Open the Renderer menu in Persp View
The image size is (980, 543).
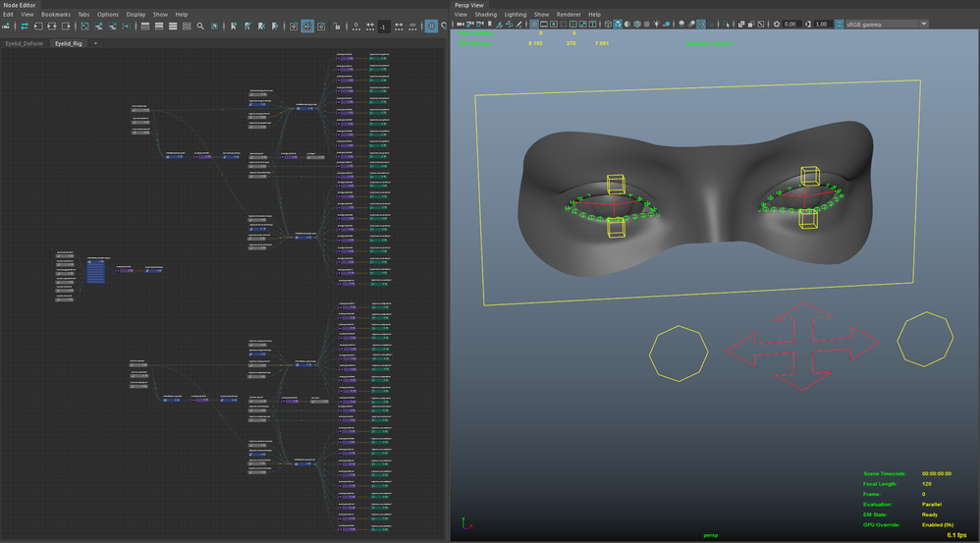tap(569, 15)
